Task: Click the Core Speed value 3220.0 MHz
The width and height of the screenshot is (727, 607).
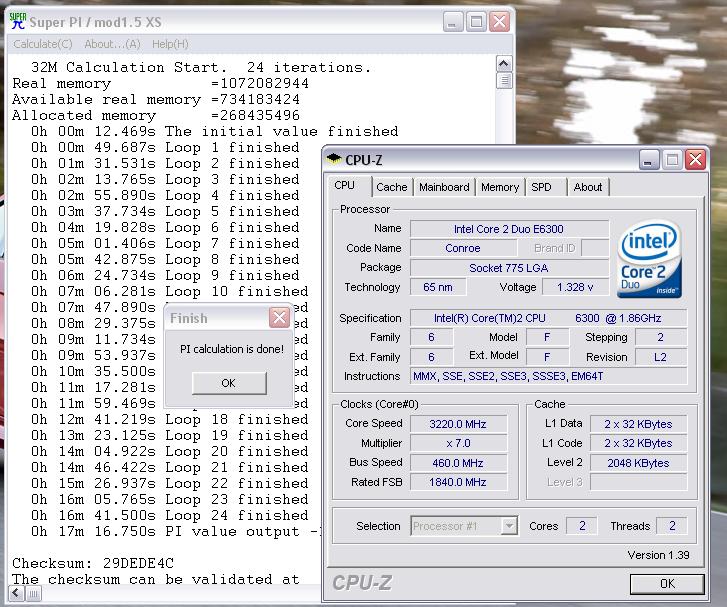Action: pos(458,424)
